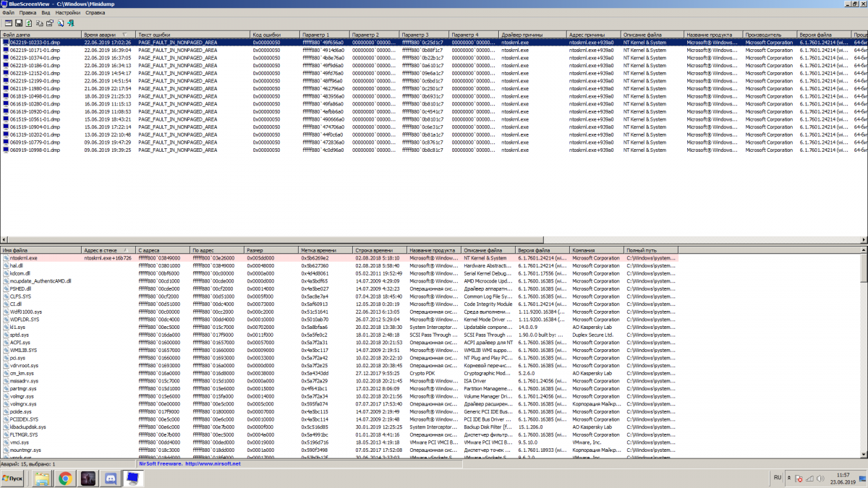Click the RU language indicator
Viewport: 868px width, 488px height.
coord(778,478)
